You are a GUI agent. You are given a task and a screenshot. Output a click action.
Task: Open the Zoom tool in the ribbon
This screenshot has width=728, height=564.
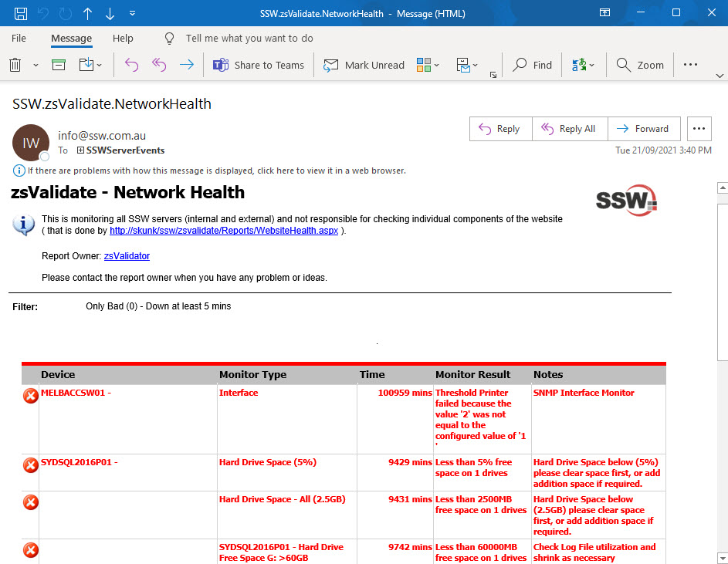pyautogui.click(x=640, y=66)
